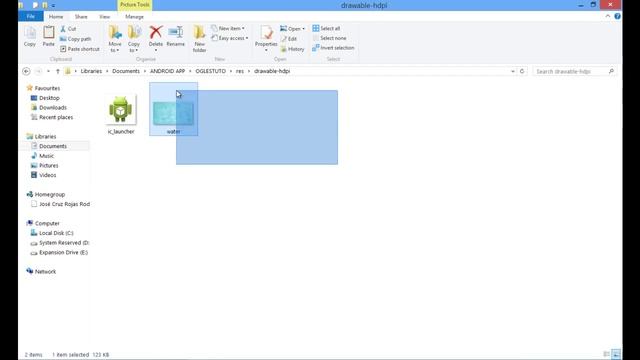Click the Picture Tools contextual tab

pos(135,4)
